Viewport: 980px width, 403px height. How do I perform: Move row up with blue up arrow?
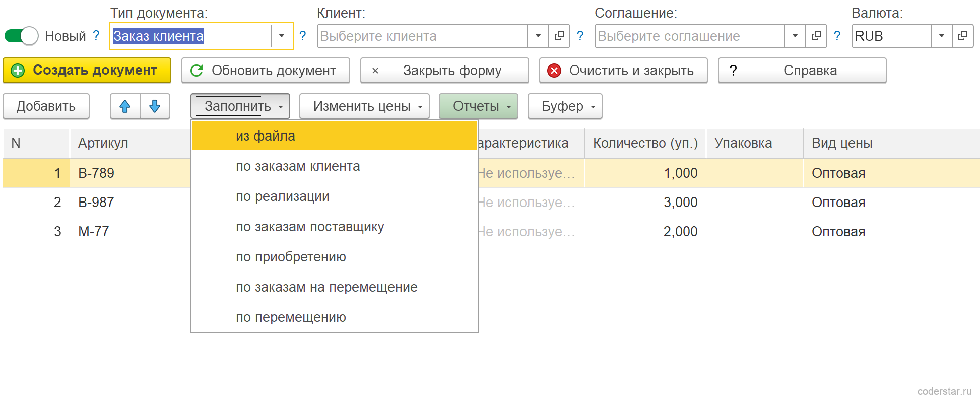[125, 106]
